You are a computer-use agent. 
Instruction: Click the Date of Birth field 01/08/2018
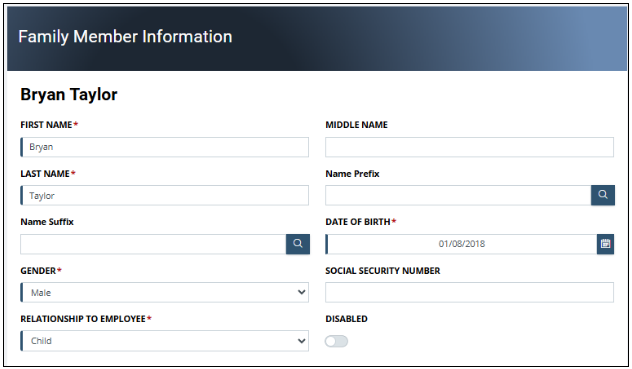(x=461, y=244)
